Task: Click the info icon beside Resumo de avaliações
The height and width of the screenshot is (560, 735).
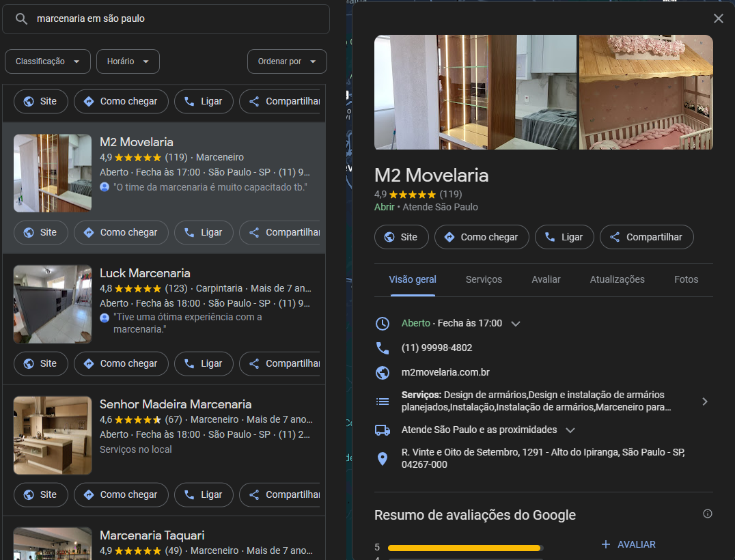Action: tap(706, 513)
